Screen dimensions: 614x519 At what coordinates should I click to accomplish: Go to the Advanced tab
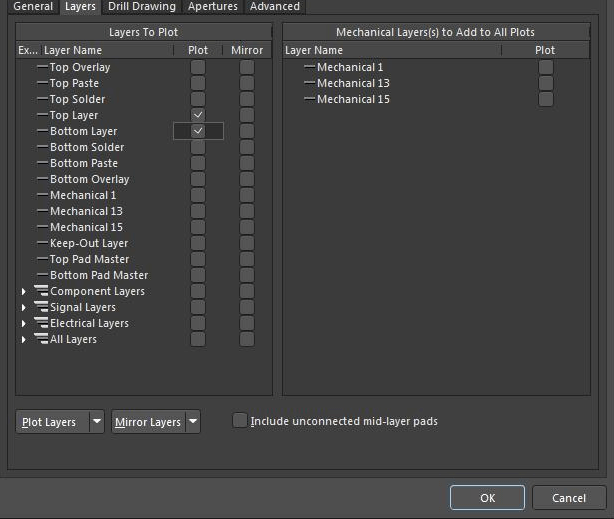[274, 6]
